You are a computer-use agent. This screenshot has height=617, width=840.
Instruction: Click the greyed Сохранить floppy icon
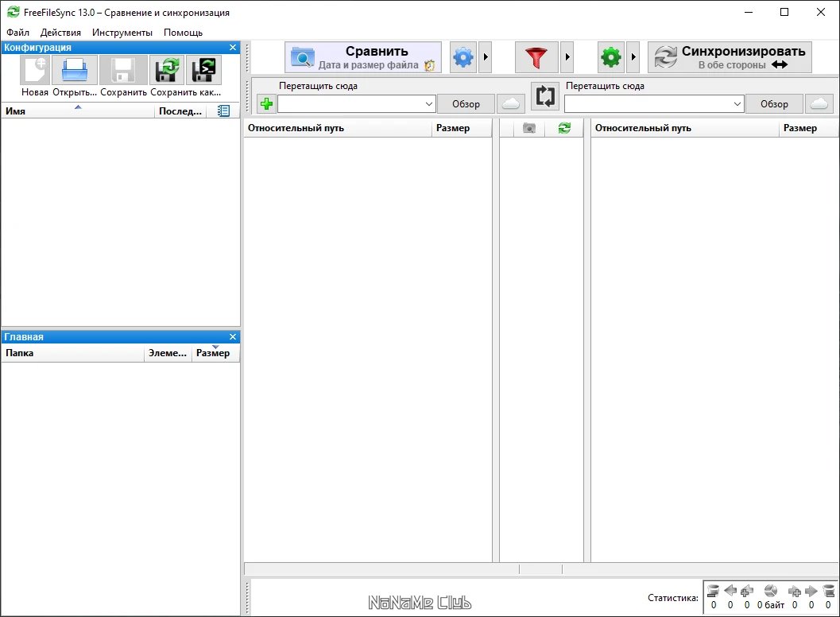(123, 70)
